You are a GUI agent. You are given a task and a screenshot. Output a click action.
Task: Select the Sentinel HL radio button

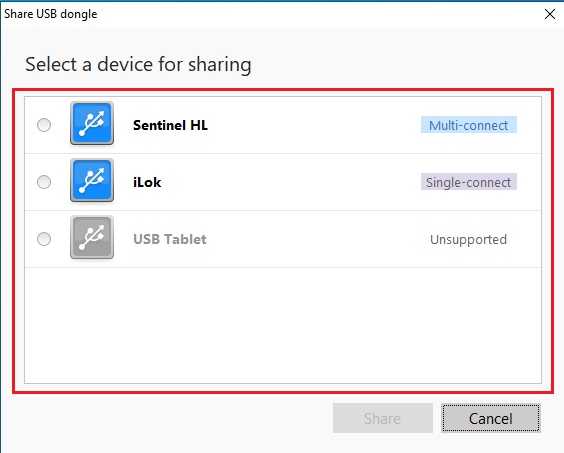coord(44,125)
